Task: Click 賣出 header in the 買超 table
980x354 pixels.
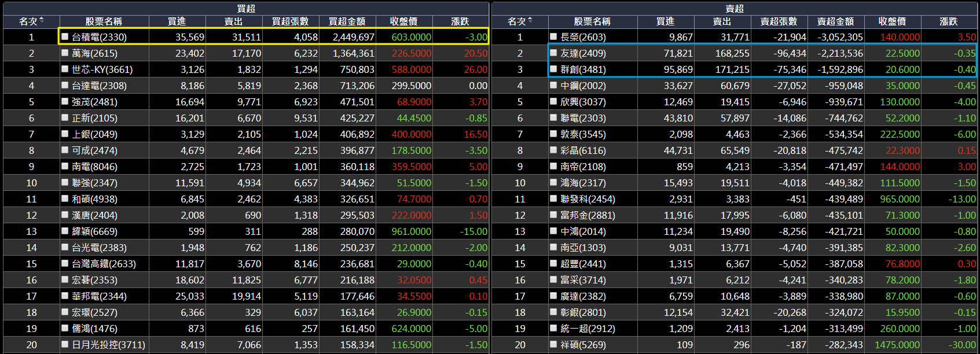Action: [x=233, y=21]
